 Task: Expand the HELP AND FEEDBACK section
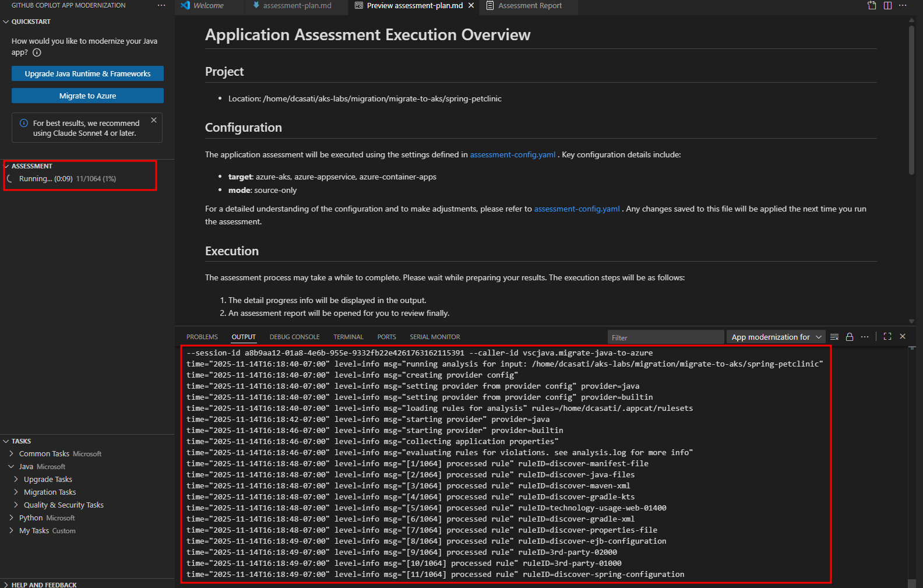point(6,585)
